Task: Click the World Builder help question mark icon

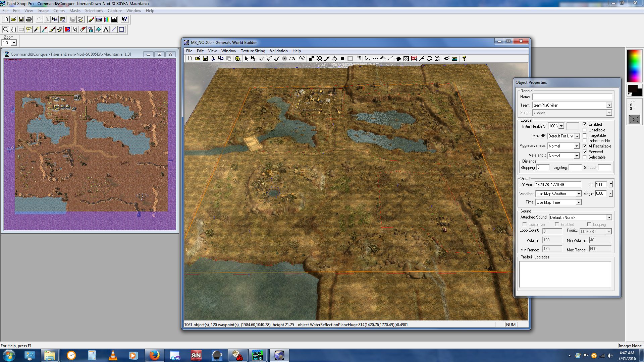Action: (x=464, y=58)
